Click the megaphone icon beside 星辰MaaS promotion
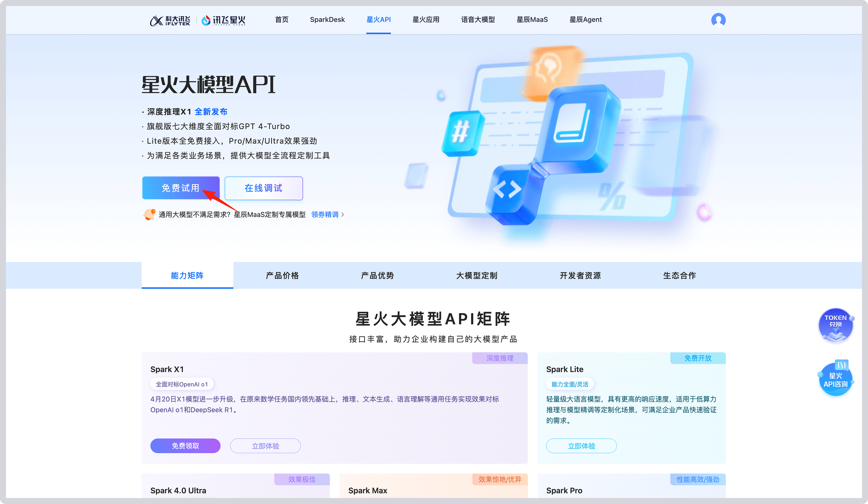 tap(149, 214)
